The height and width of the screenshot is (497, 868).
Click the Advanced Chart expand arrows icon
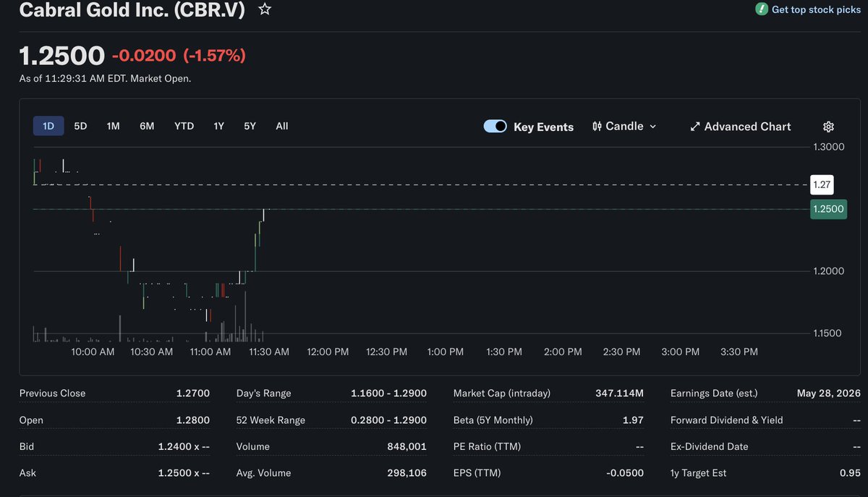(x=694, y=127)
